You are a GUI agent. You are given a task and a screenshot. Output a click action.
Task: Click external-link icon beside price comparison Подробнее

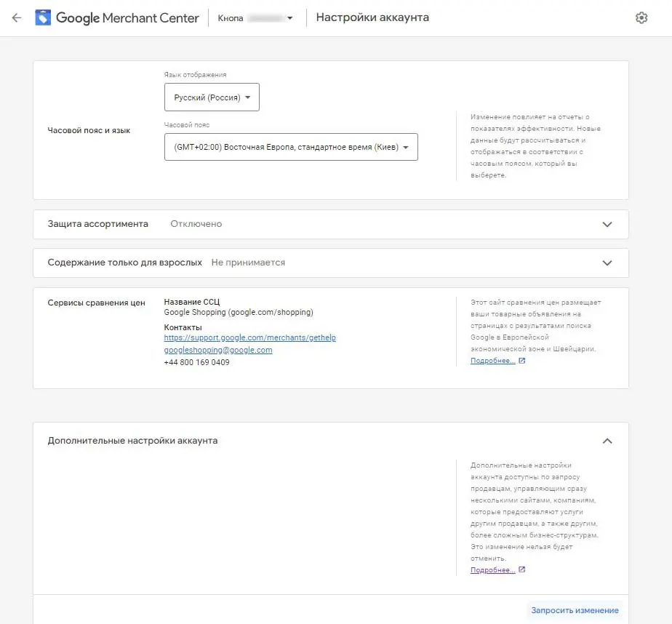pos(521,361)
